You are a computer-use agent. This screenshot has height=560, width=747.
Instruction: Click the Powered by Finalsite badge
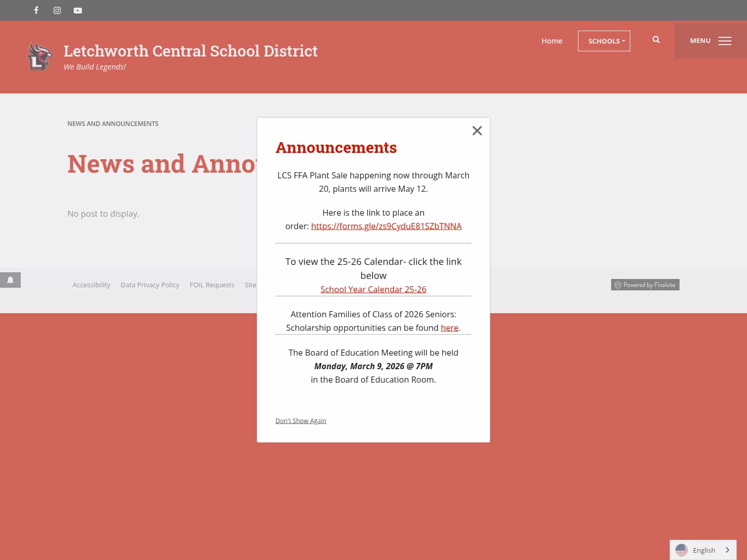[x=645, y=285]
